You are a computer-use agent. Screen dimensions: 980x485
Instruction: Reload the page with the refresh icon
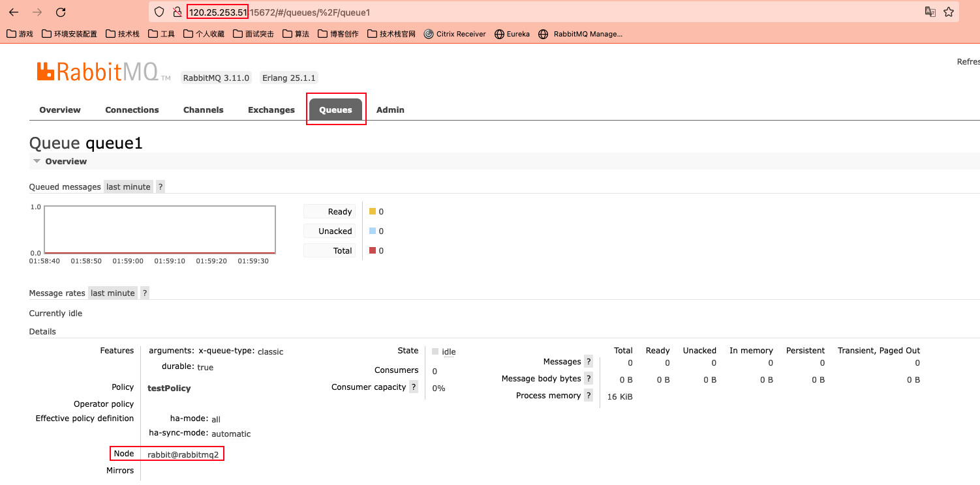click(61, 12)
